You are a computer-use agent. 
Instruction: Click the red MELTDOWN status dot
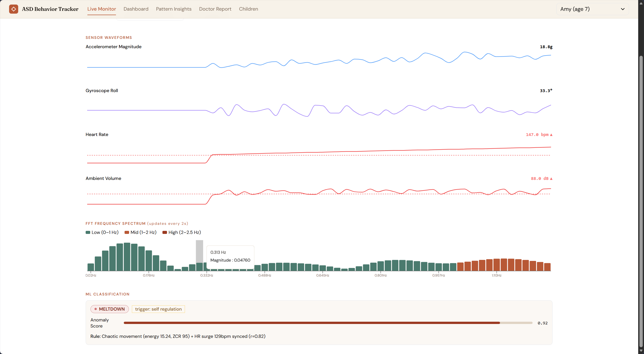point(96,309)
